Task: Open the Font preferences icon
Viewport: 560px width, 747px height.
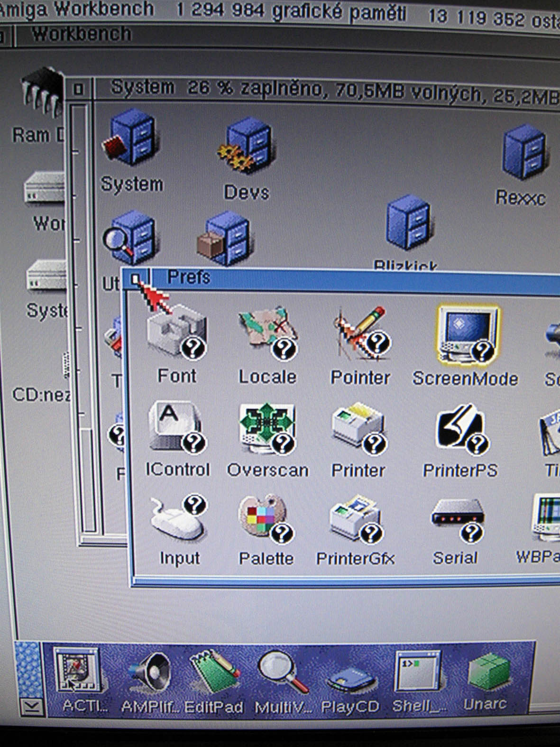Action: (176, 334)
